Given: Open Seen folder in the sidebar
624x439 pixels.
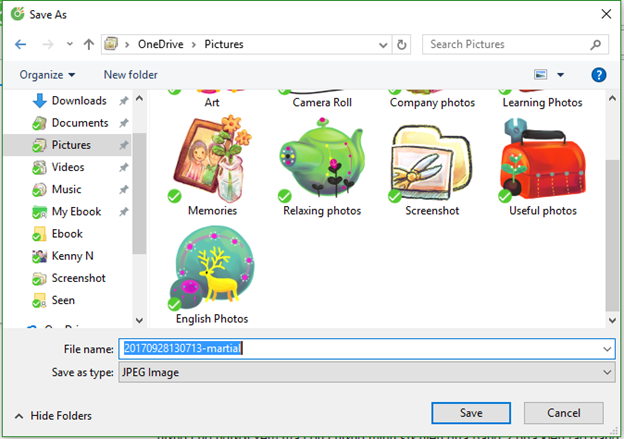Looking at the screenshot, I should click(x=63, y=300).
